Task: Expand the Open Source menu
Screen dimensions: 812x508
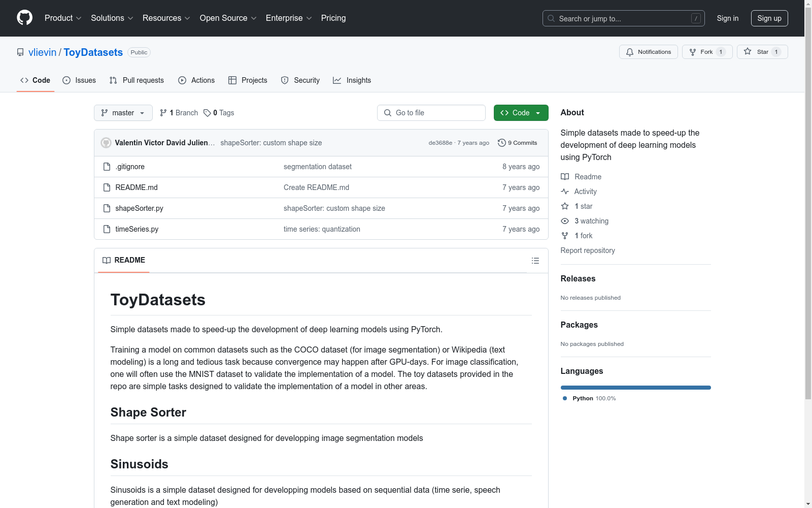Action: [228, 18]
